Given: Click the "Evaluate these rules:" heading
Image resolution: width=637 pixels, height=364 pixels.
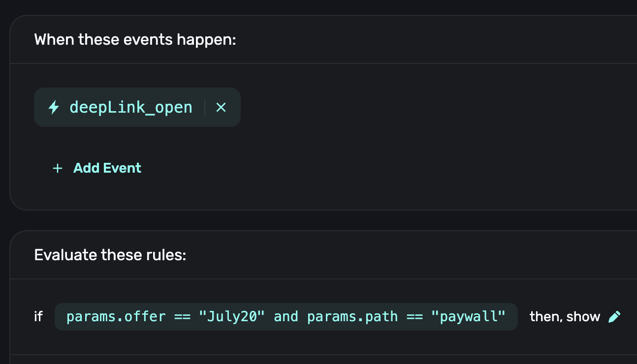Looking at the screenshot, I should [x=110, y=255].
